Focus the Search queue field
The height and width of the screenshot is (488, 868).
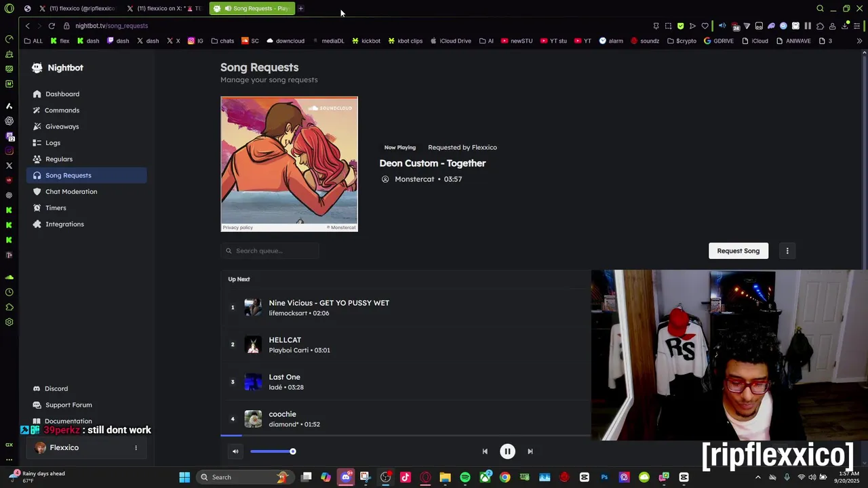point(270,251)
